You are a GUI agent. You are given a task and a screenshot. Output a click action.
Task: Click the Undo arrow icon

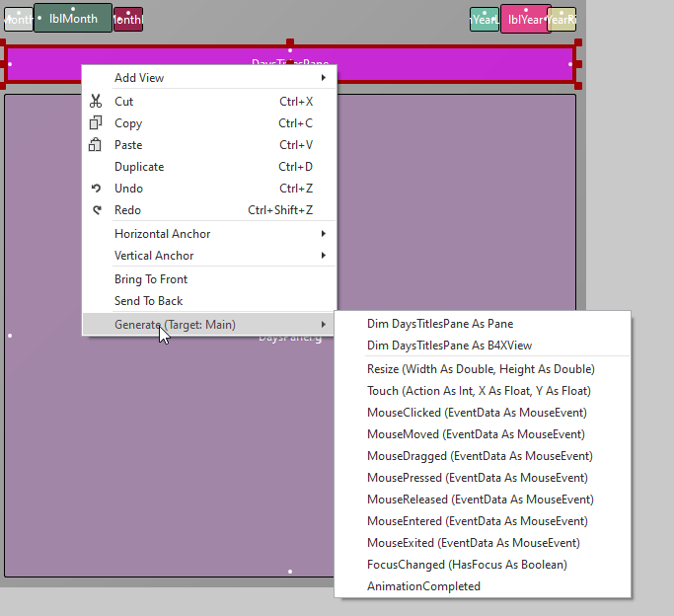click(x=97, y=189)
